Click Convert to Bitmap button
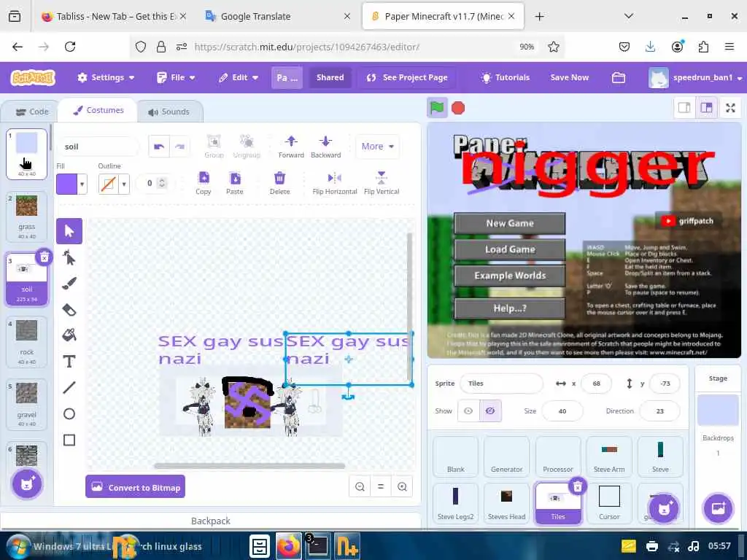The image size is (747, 560). pos(135,486)
